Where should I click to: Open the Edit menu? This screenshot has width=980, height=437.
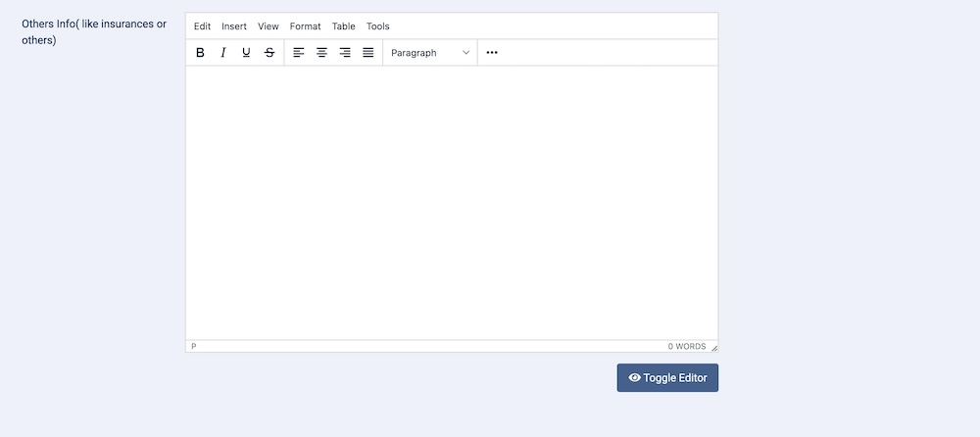click(202, 26)
